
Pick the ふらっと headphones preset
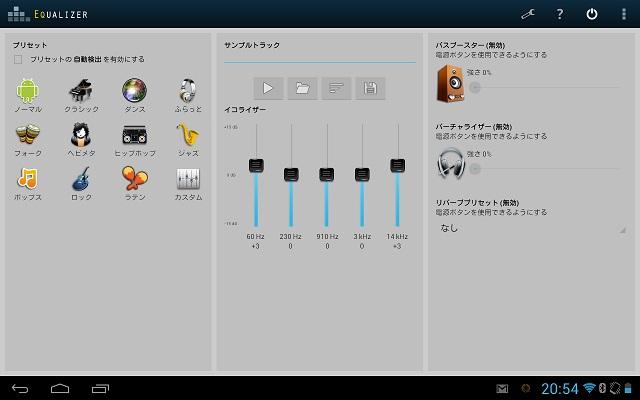(x=188, y=90)
